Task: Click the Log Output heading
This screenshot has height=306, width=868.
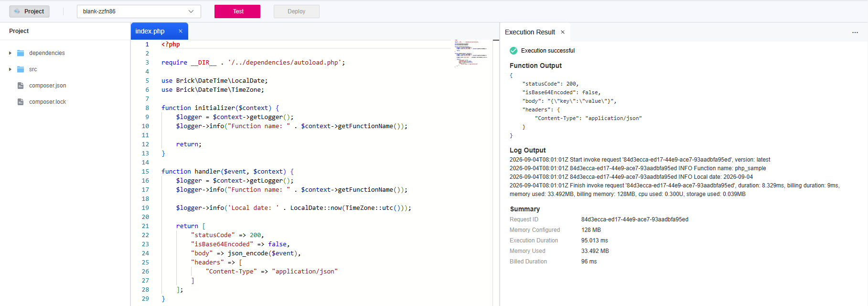Action: (527, 150)
